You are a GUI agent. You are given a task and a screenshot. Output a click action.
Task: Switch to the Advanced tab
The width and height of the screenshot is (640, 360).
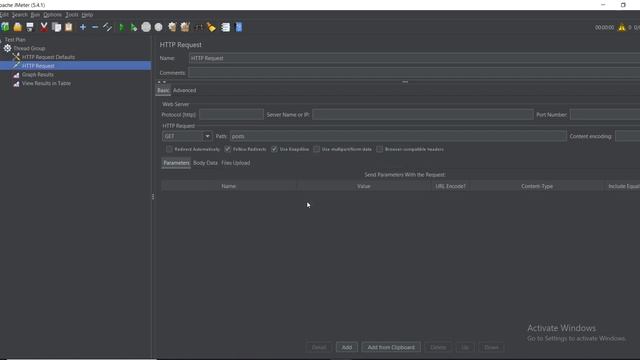[184, 90]
